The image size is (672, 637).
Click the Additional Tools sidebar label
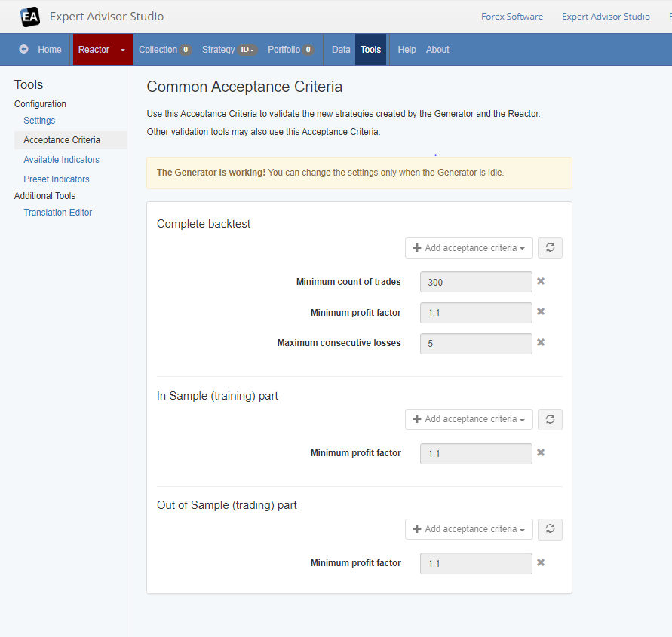(44, 196)
